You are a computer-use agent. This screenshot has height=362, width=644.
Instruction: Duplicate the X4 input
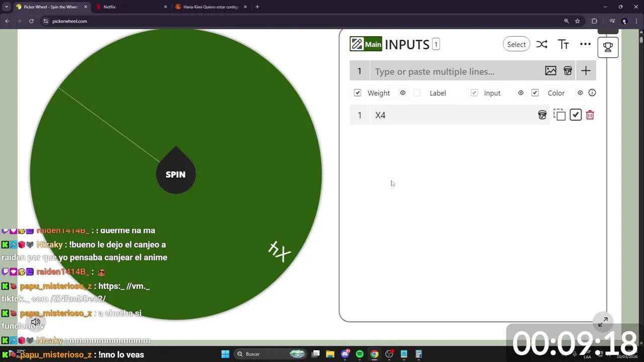[x=559, y=115]
